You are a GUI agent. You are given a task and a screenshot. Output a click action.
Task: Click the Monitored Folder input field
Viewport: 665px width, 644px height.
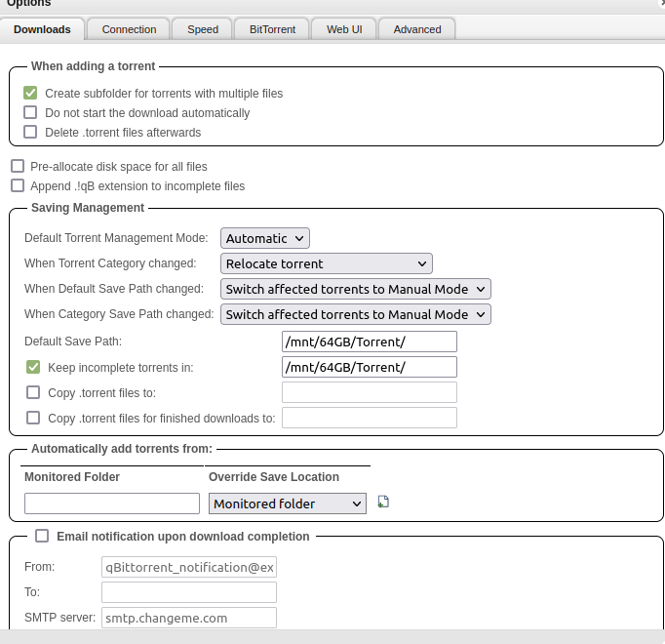click(112, 503)
